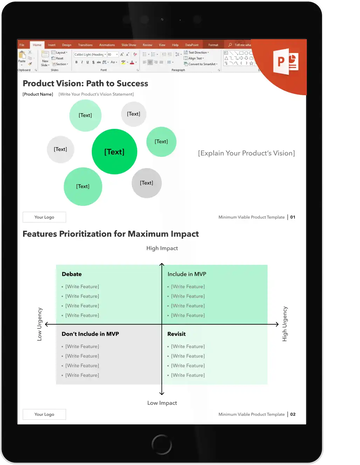Open the Format contextual tab
The image size is (360, 465).
coord(213,45)
